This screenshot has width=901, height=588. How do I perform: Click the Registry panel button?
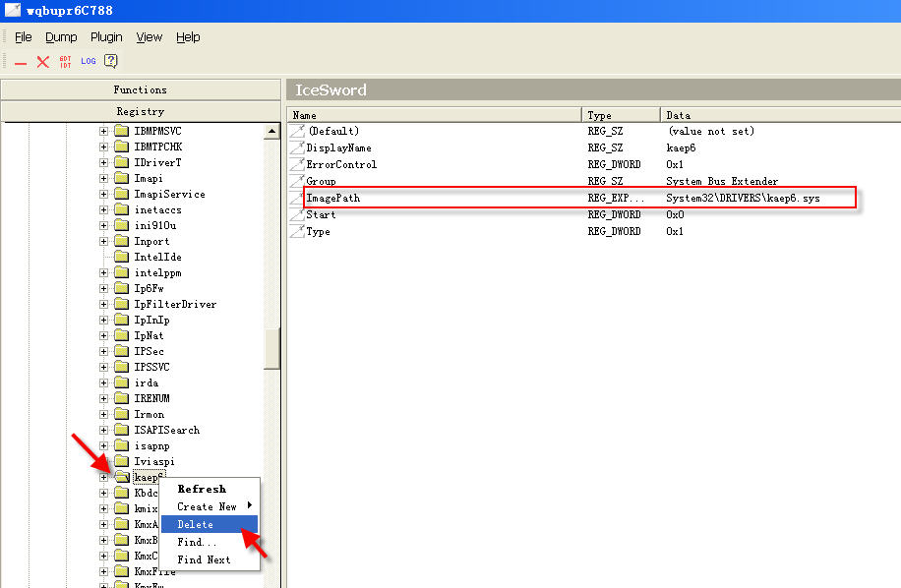pos(141,111)
